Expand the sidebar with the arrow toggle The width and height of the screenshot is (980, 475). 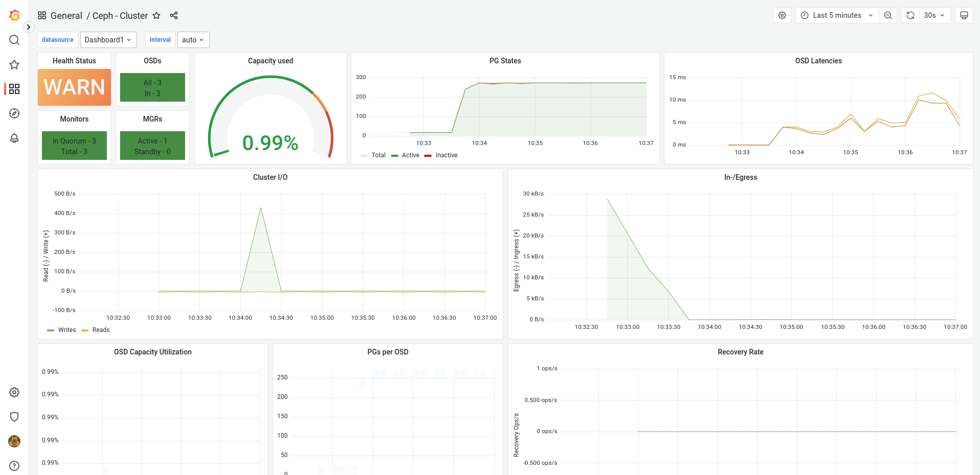pos(29,27)
